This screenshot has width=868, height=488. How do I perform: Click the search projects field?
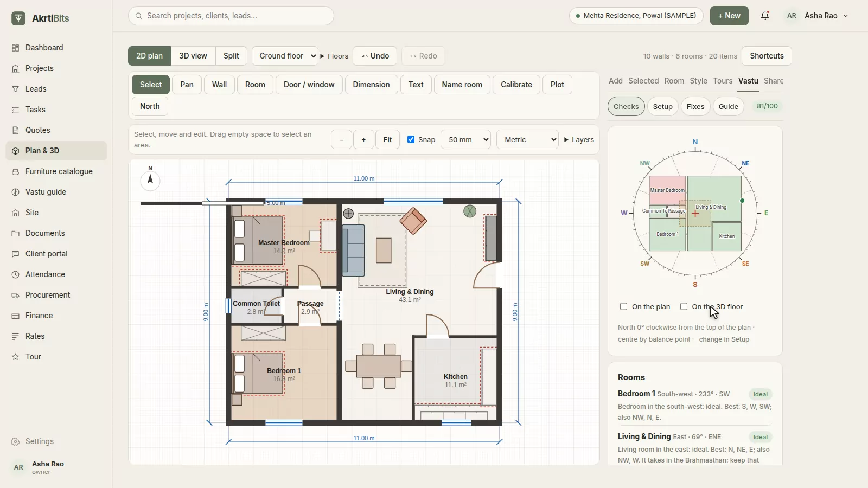tap(231, 16)
